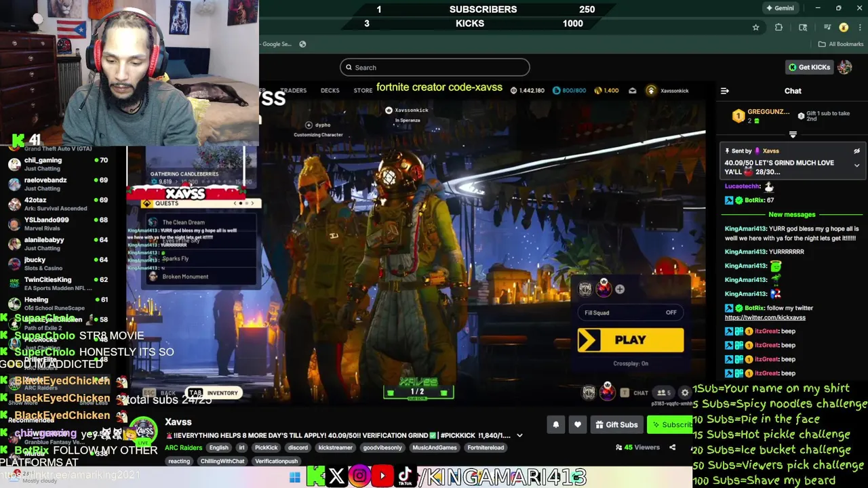Open jbucky channel in sidebar
Viewport: 868px width, 488px height.
(57, 264)
